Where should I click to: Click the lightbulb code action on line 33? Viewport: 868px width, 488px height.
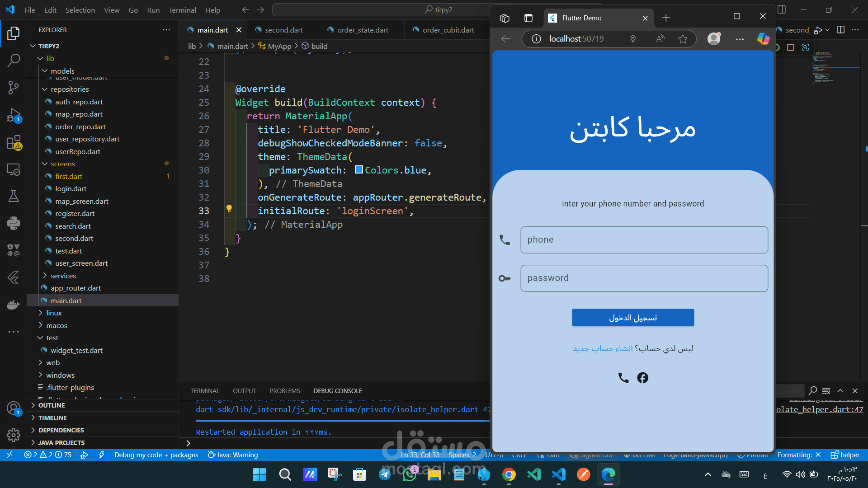[229, 209]
